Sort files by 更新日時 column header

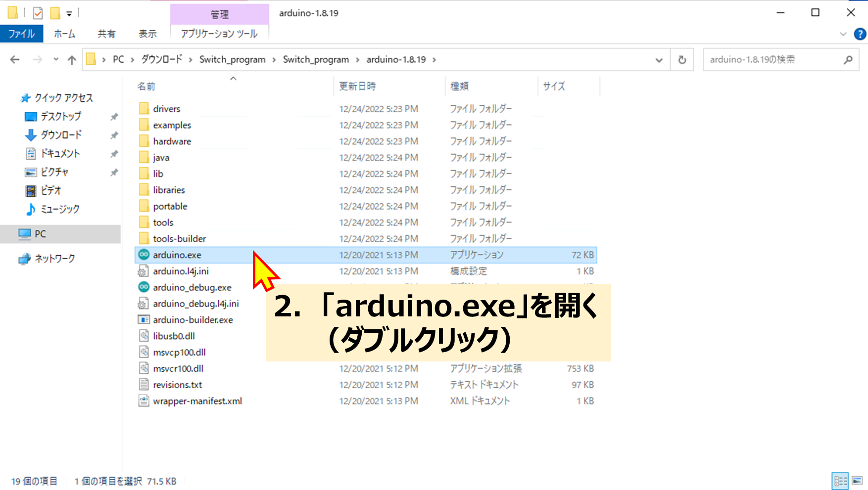[x=357, y=86]
